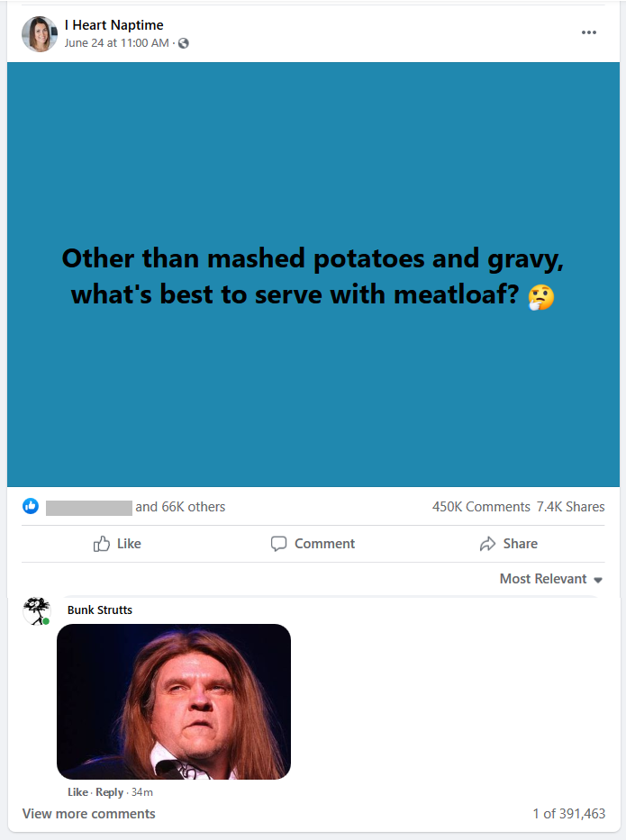Click Bunk Strutts' avatar icon
Screen dimensions: 626x840
click(37, 610)
